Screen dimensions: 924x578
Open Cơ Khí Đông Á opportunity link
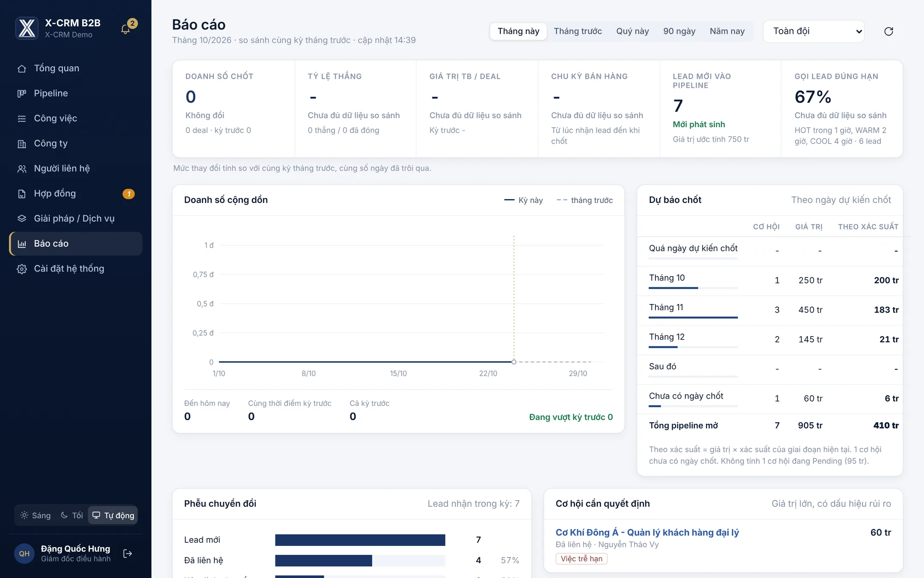pos(647,533)
